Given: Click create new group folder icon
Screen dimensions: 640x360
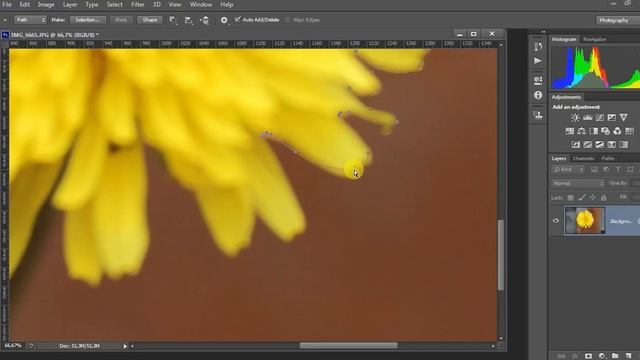Looking at the screenshot, I should click(x=615, y=356).
